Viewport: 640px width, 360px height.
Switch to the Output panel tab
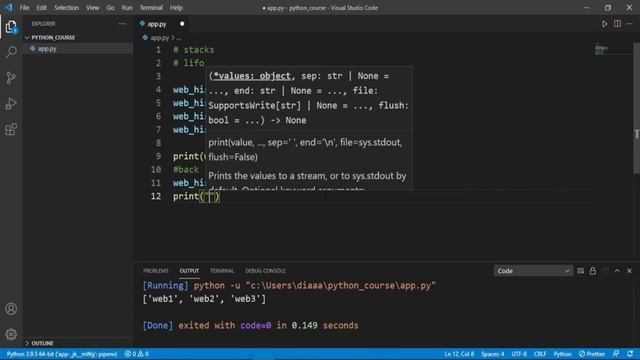189,271
